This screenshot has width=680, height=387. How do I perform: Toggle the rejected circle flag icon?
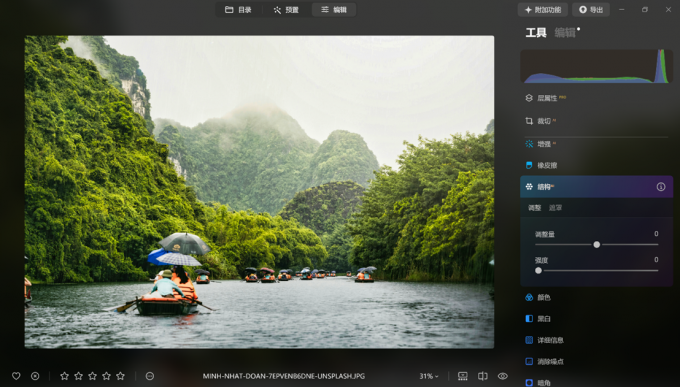coord(35,376)
